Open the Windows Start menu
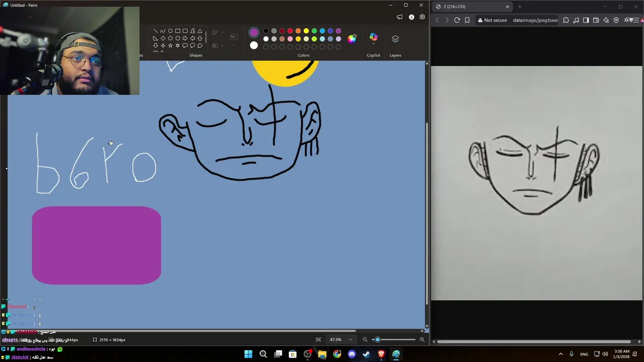The height and width of the screenshot is (362, 644). (x=249, y=354)
